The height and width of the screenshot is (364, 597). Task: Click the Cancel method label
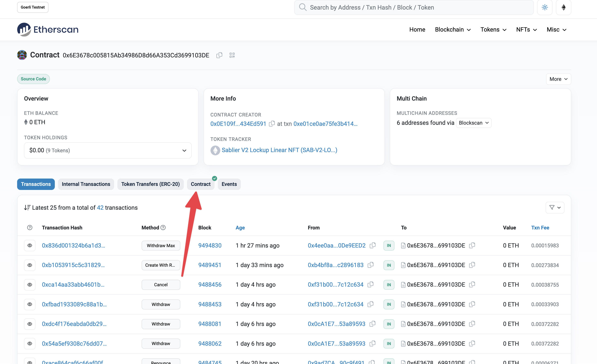pyautogui.click(x=161, y=285)
